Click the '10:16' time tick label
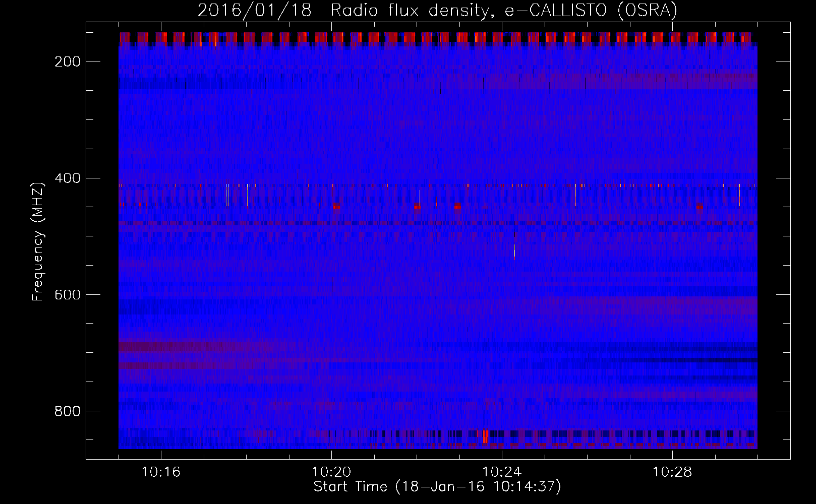The image size is (816, 504). coord(161,472)
